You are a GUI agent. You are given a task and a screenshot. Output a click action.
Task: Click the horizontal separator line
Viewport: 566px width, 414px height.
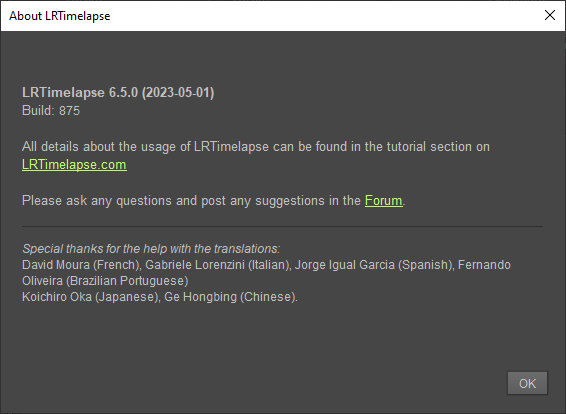(282, 227)
